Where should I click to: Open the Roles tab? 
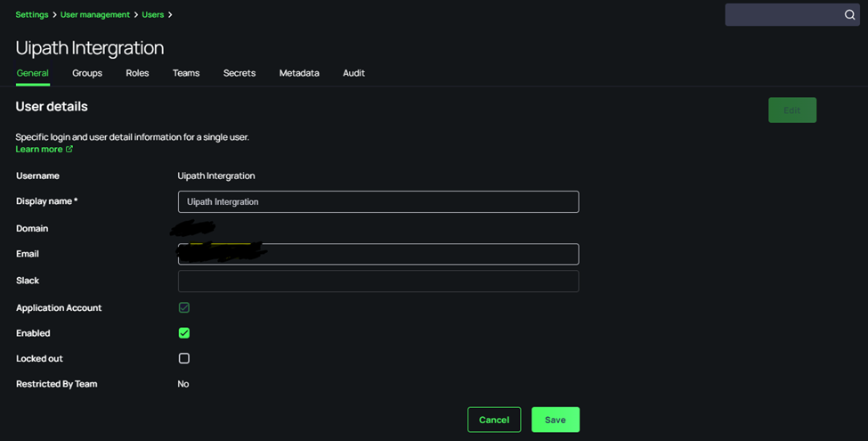[x=137, y=73]
